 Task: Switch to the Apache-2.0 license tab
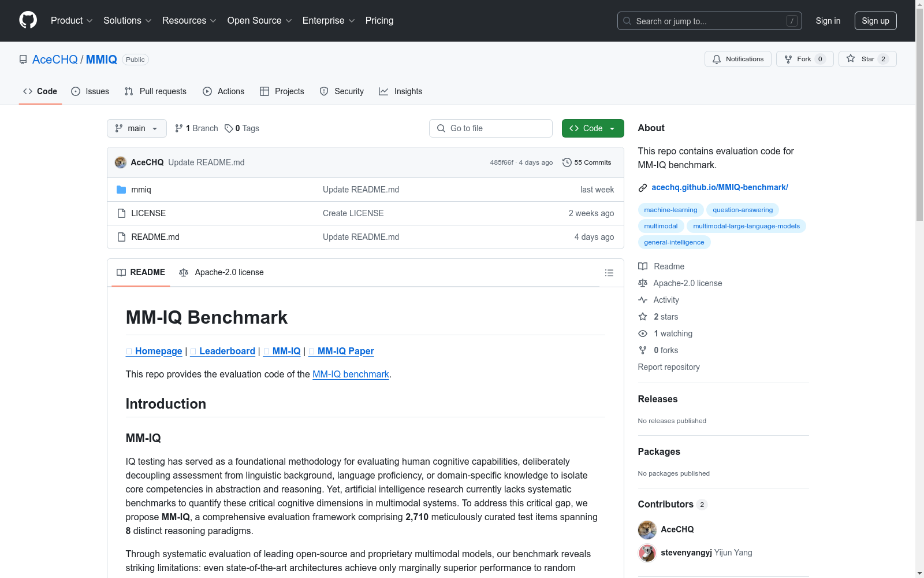222,272
